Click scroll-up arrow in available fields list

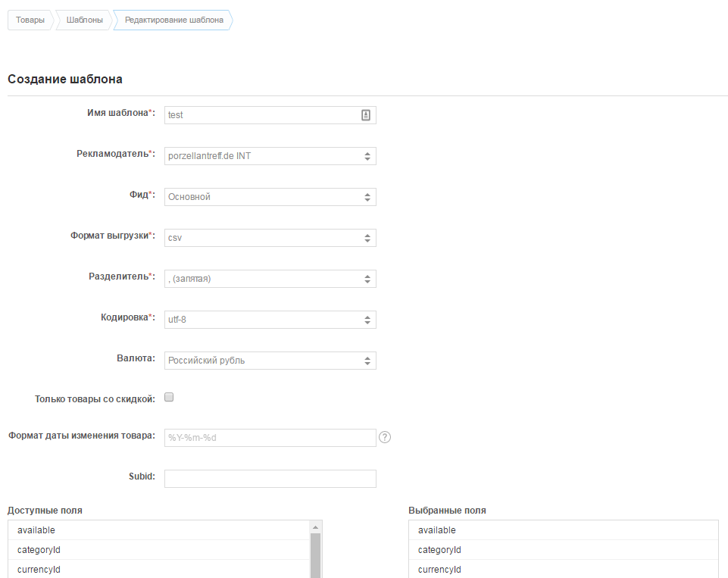315,526
